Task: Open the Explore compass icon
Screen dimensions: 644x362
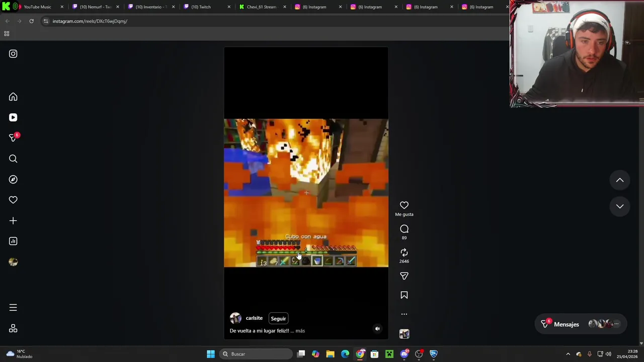Action: click(13, 179)
